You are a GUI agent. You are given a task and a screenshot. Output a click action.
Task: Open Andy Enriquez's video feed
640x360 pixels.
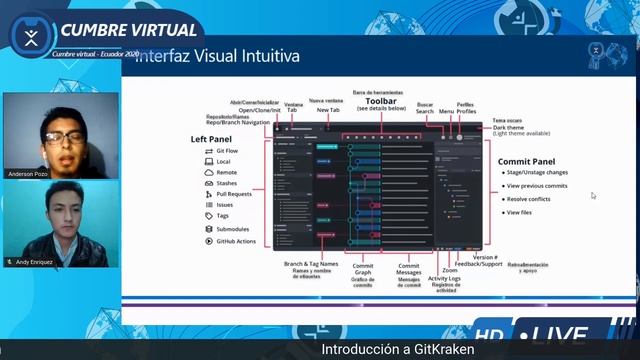(61, 224)
